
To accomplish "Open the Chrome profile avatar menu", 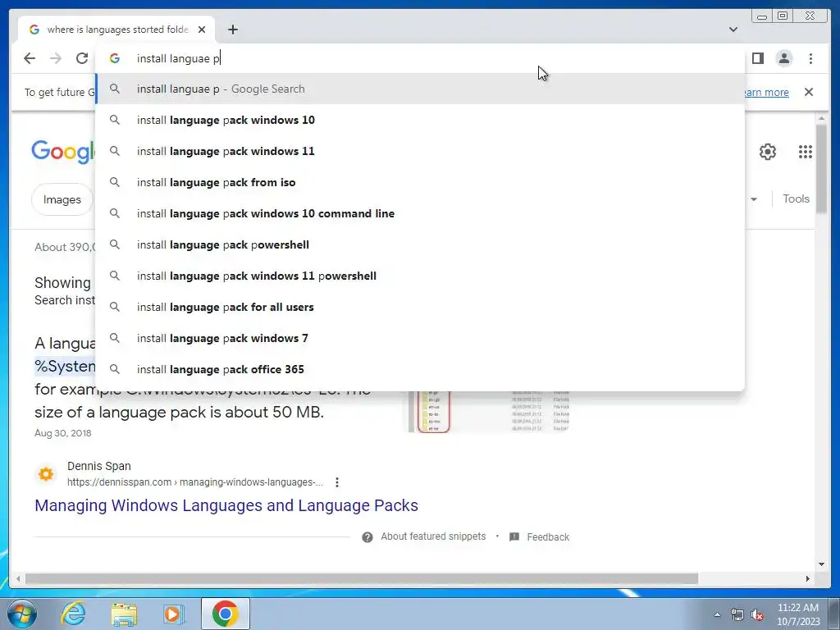I will click(783, 58).
